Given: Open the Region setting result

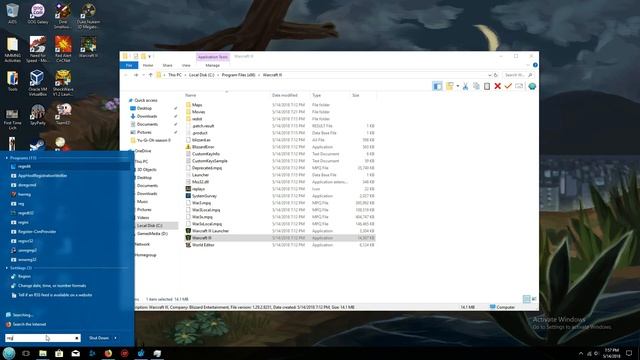Looking at the screenshot, I should 24,276.
